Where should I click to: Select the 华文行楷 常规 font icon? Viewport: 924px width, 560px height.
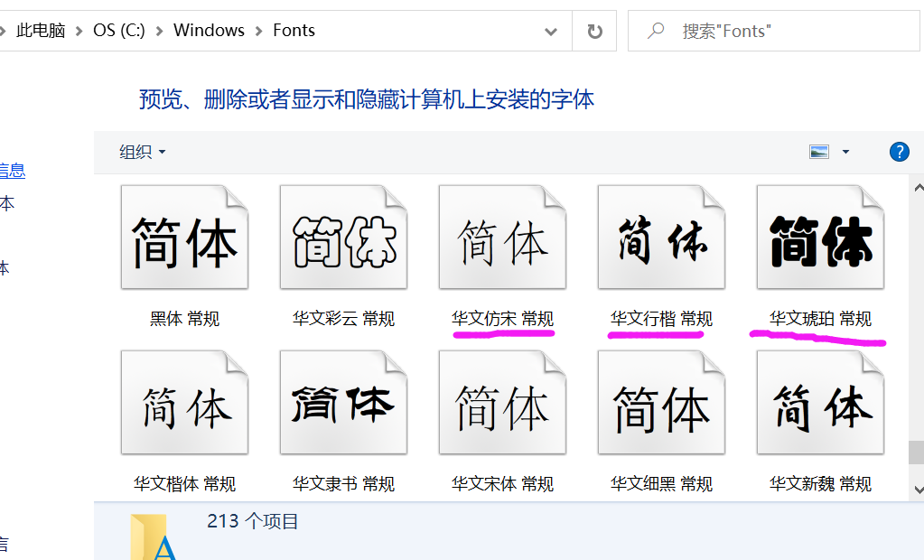point(661,237)
